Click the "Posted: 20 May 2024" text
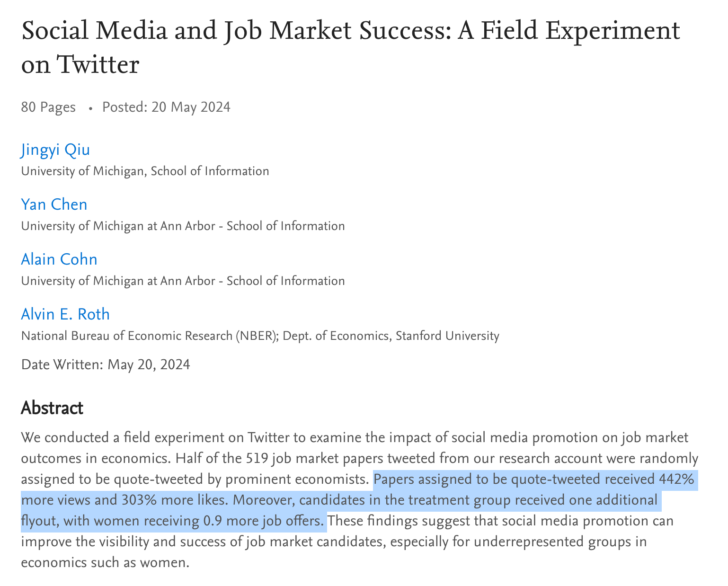728x586 pixels. tap(166, 107)
